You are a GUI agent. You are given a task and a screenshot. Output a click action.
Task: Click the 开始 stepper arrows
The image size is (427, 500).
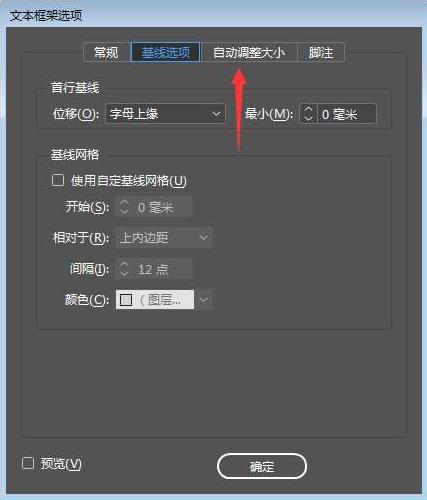[124, 207]
